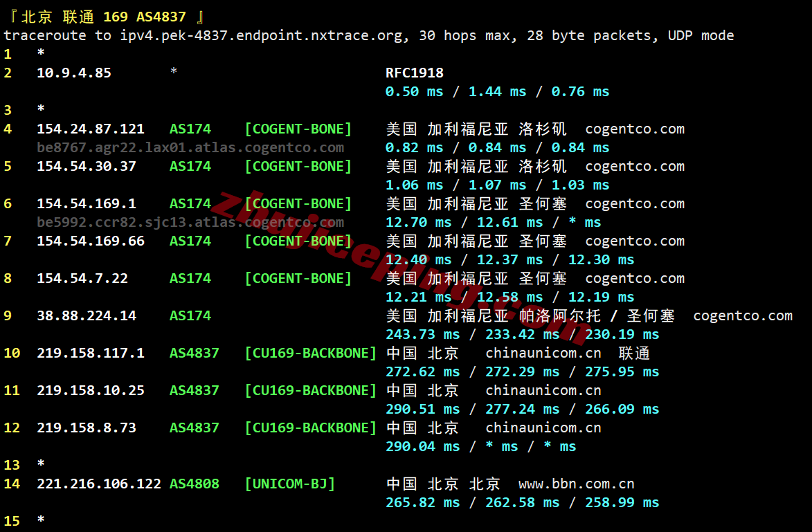
Task: Select the IP 38.88.224.14 on hop 9
Action: [87, 315]
